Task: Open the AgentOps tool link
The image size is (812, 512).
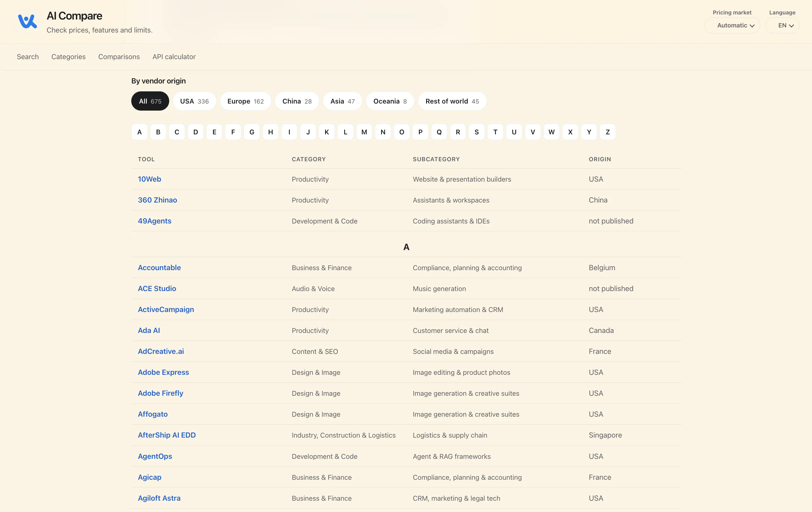Action: [x=155, y=456]
